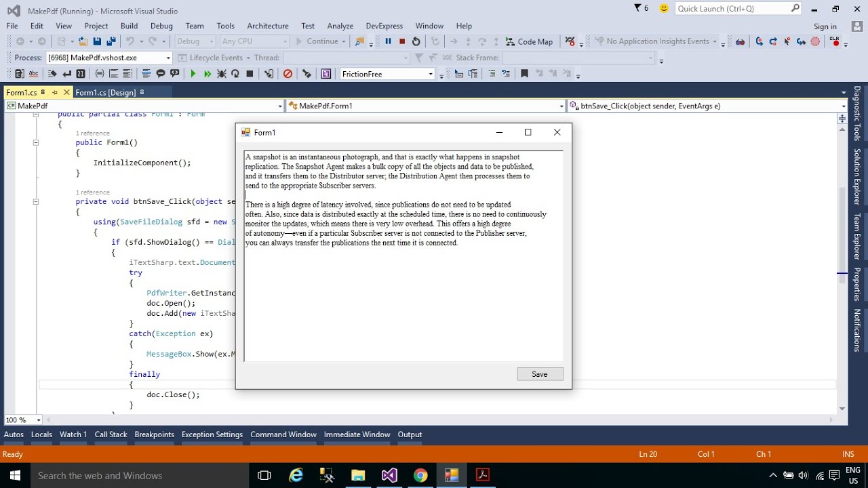The image size is (868, 488).
Task: Restart the debugging session icon
Action: tap(416, 41)
